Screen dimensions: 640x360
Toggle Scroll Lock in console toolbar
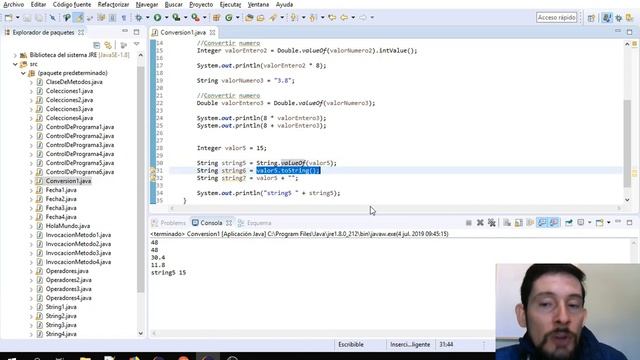[518, 222]
